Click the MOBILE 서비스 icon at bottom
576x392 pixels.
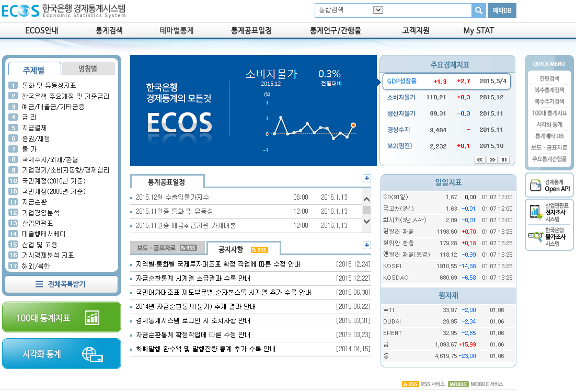pyautogui.click(x=458, y=384)
